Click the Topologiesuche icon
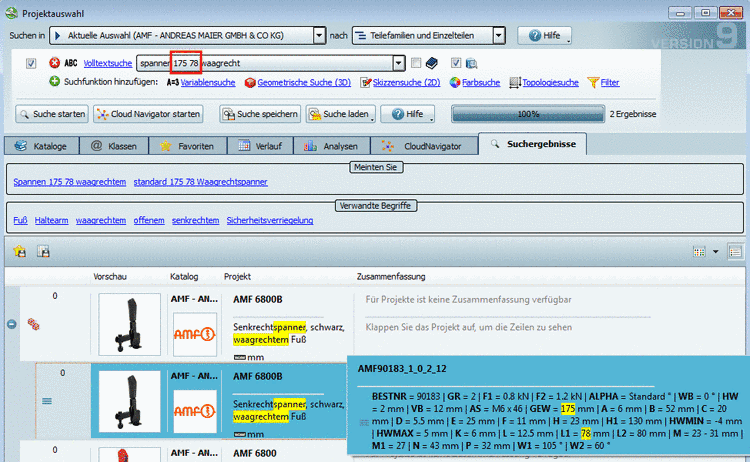This screenshot has width=750, height=462. [x=515, y=82]
